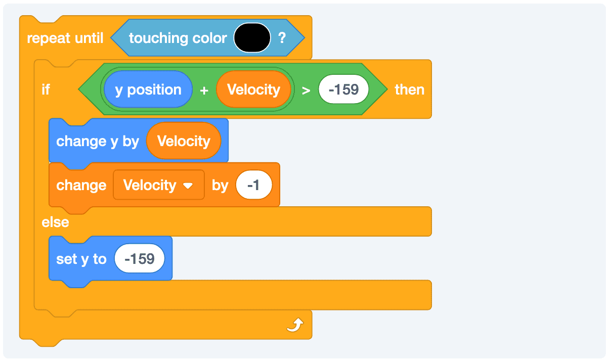Click the 'set y to' block label

(81, 259)
